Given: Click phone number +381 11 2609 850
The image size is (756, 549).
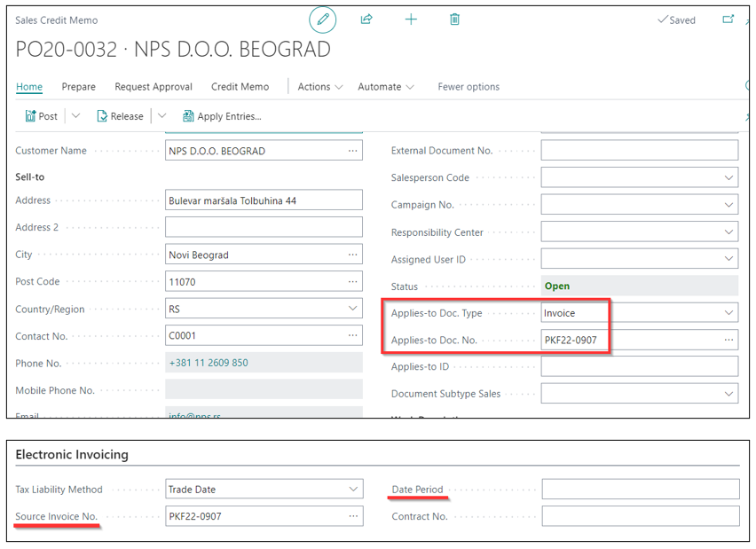Looking at the screenshot, I should pyautogui.click(x=209, y=363).
